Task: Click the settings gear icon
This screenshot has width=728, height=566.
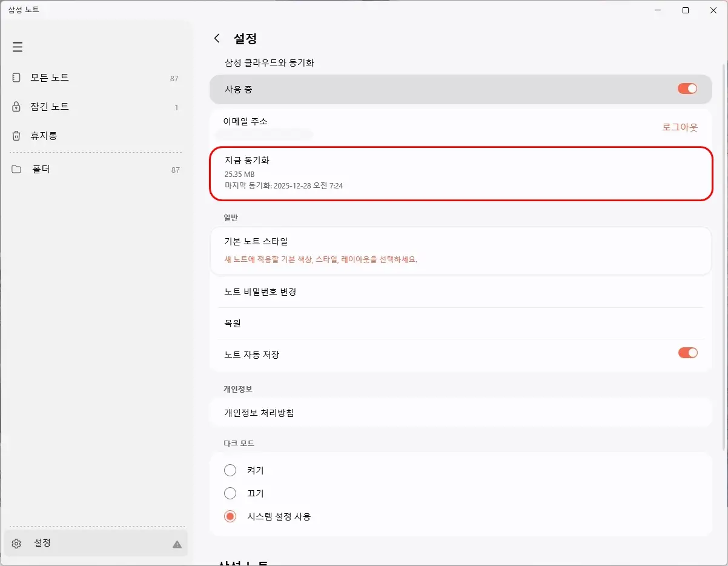Action: click(16, 544)
